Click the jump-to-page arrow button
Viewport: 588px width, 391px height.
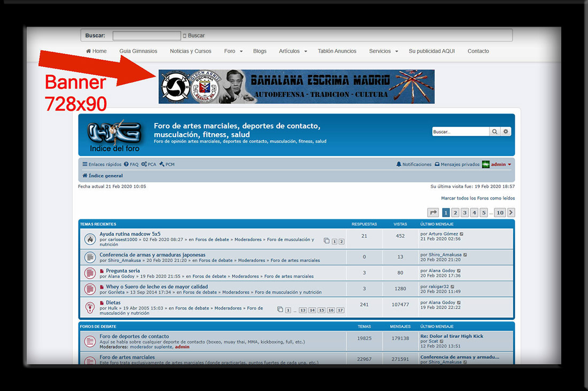pyautogui.click(x=434, y=213)
